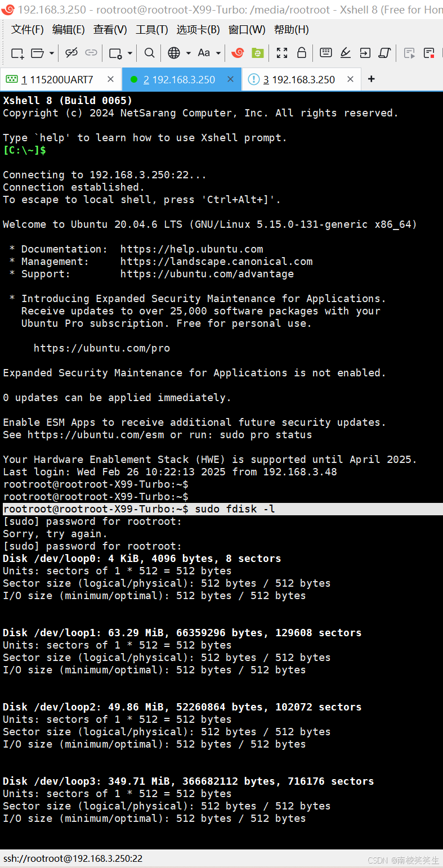Click the https://ubuntu.com/advantage link text
Viewport: 443px width, 868px height.
(x=207, y=274)
